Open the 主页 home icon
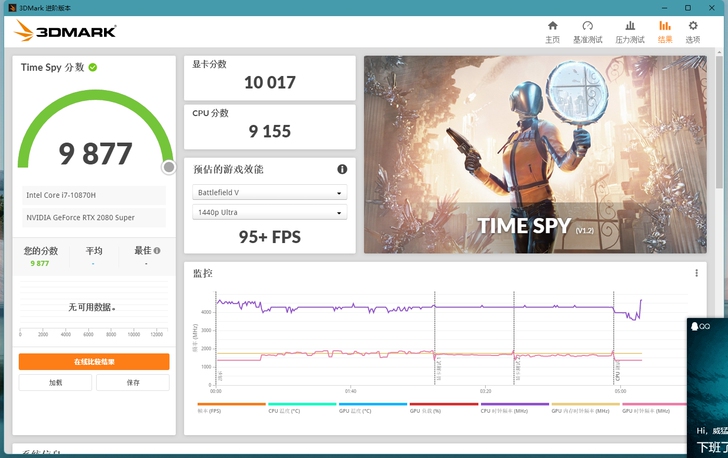The height and width of the screenshot is (458, 728). [552, 26]
